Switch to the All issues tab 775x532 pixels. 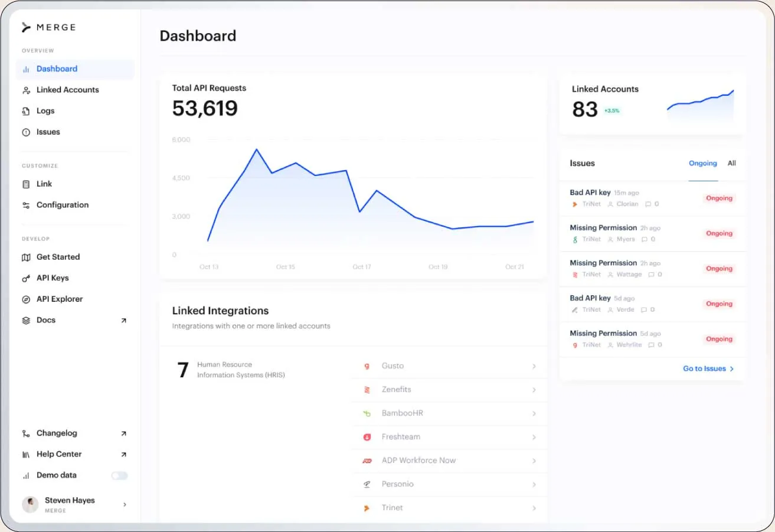(x=732, y=164)
